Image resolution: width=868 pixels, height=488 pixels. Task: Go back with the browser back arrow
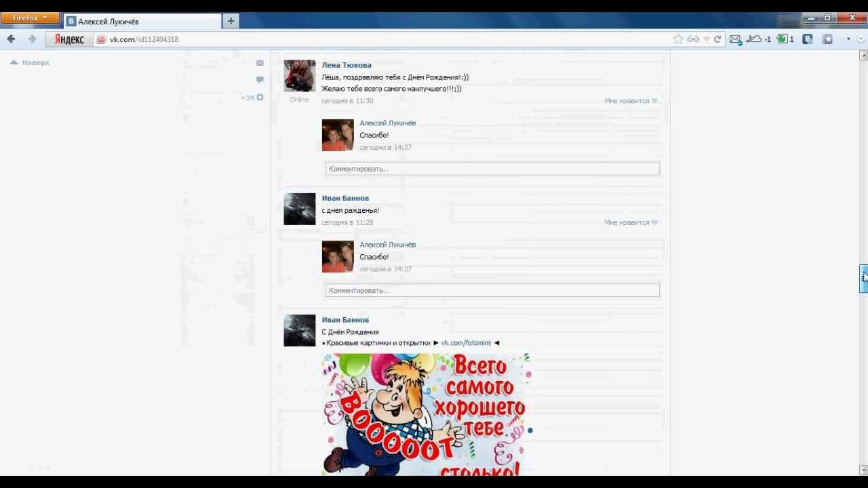(11, 39)
